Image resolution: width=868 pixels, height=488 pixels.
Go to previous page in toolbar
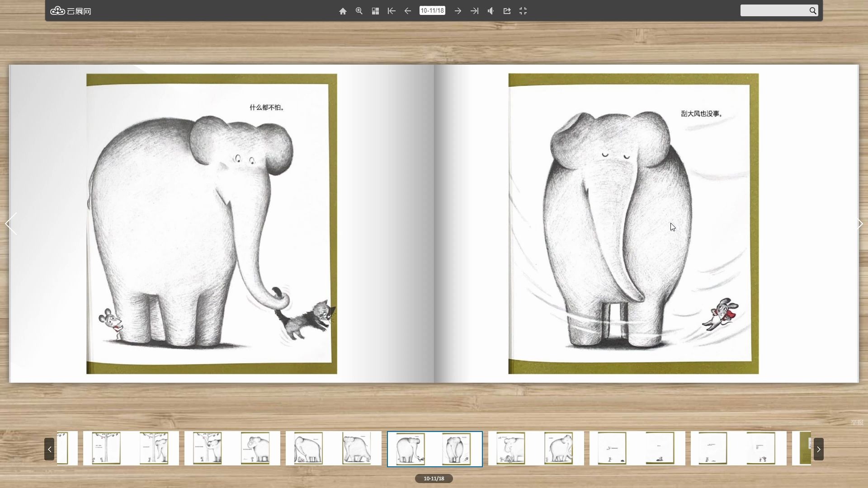coord(408,11)
